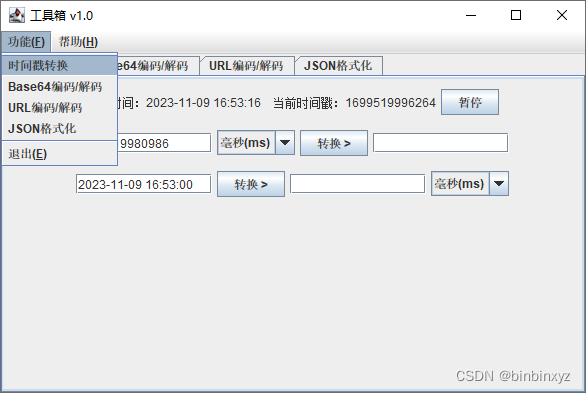Open the 功能(F) menu

[26, 42]
